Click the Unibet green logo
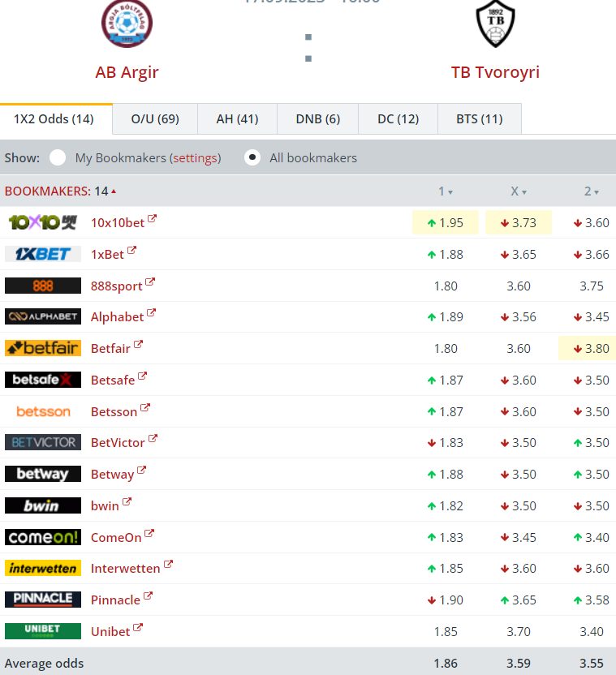This screenshot has height=675, width=616. pyautogui.click(x=42, y=630)
